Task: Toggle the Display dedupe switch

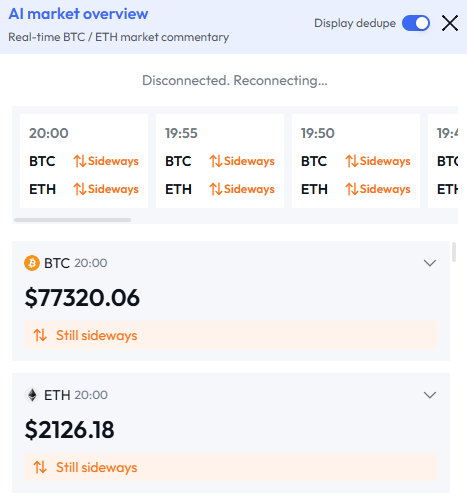Action: (x=416, y=23)
